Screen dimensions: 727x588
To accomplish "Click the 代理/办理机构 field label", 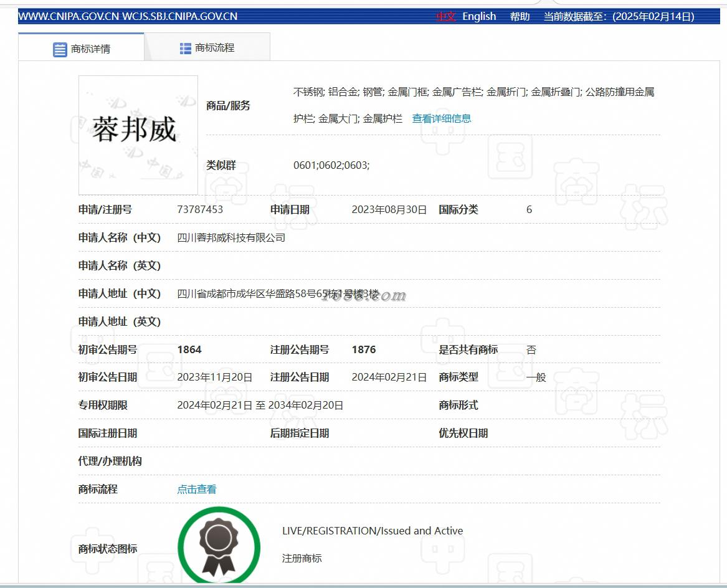I will [110, 462].
